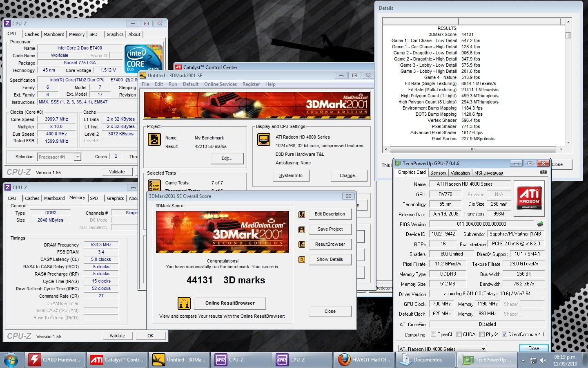Screen dimensions: 588x368
Task: Switch to the Sensors tab in GPU-Z
Action: tap(438, 173)
